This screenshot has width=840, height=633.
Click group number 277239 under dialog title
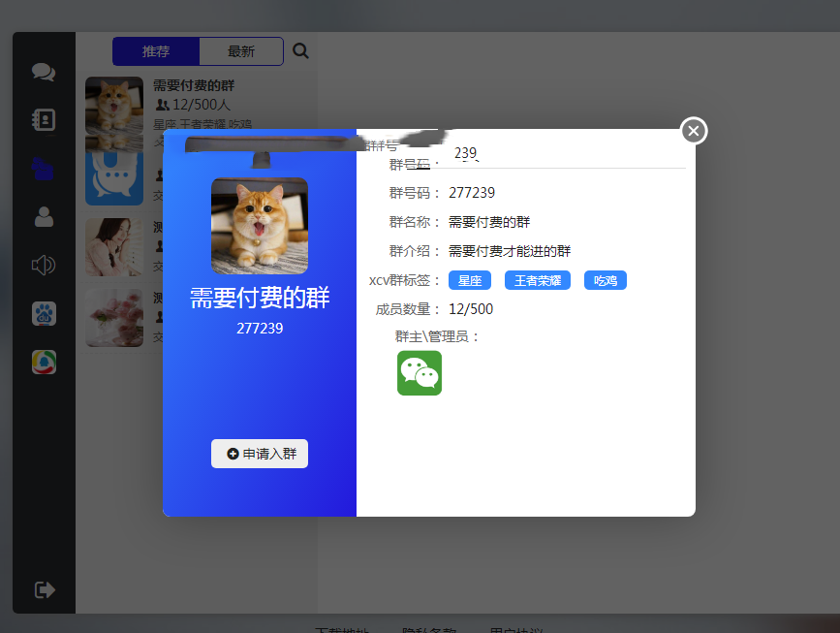pos(260,328)
